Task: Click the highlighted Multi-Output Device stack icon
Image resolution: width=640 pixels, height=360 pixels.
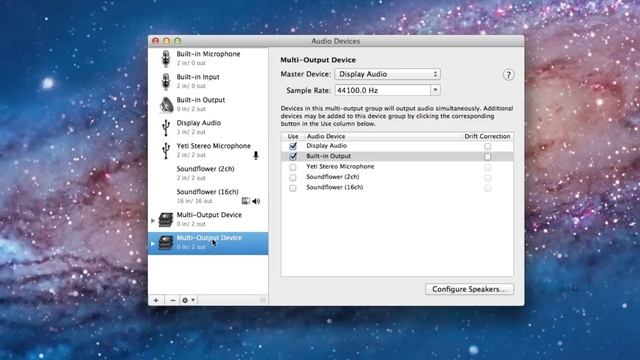Action: click(166, 242)
